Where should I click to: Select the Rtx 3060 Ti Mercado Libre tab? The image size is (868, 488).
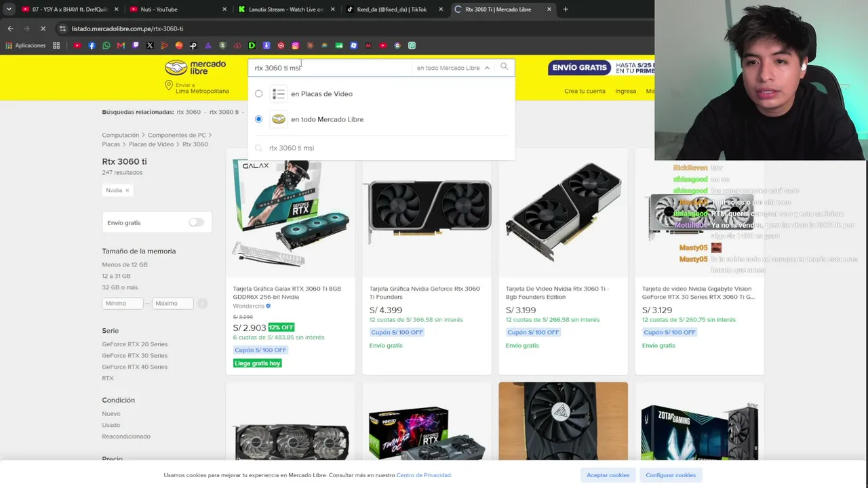coord(503,9)
